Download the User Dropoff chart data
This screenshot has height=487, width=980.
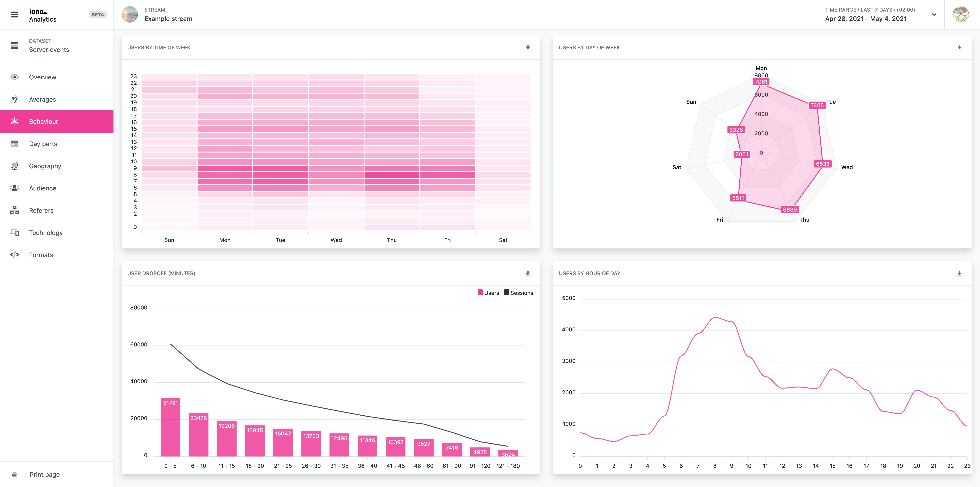[528, 273]
